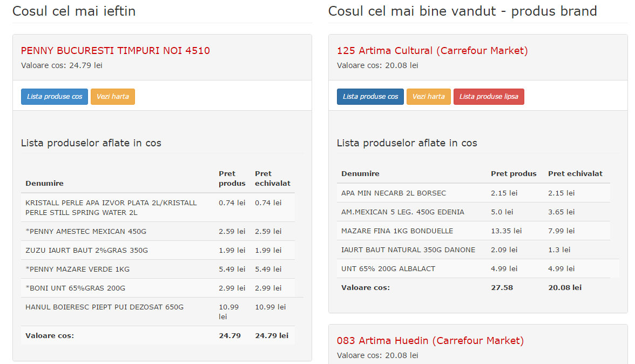The width and height of the screenshot is (635, 364).
Task: Select the AM.MEXICAN 5 LEG. 450G EDENIA product name
Action: 403,212
